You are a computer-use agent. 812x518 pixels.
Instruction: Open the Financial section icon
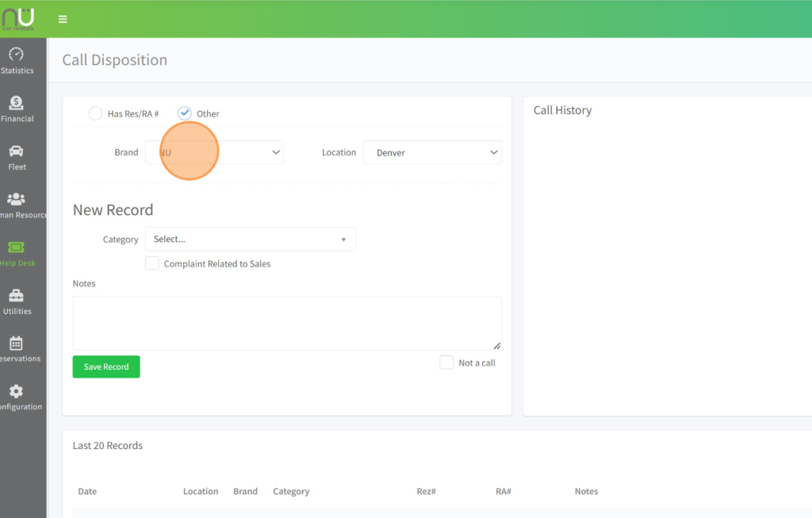[x=16, y=103]
